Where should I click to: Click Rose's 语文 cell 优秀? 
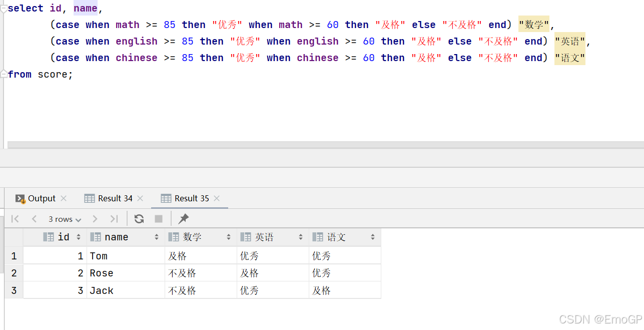click(x=345, y=273)
